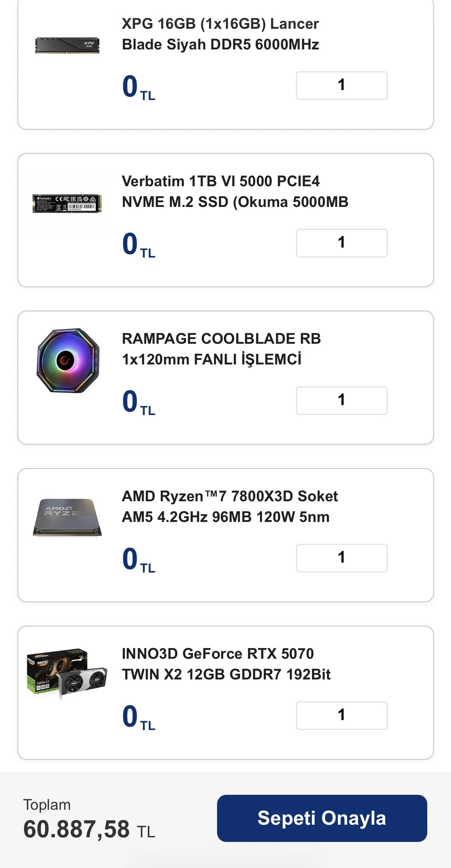The image size is (451, 868).
Task: Click the RAMPAGE COOLBLADE RB product name
Action: (221, 349)
